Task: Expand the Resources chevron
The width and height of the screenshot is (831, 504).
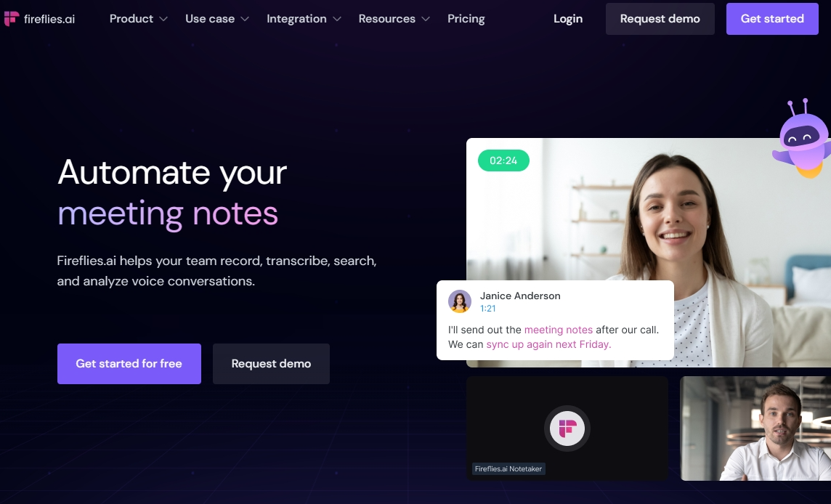Action: tap(426, 19)
